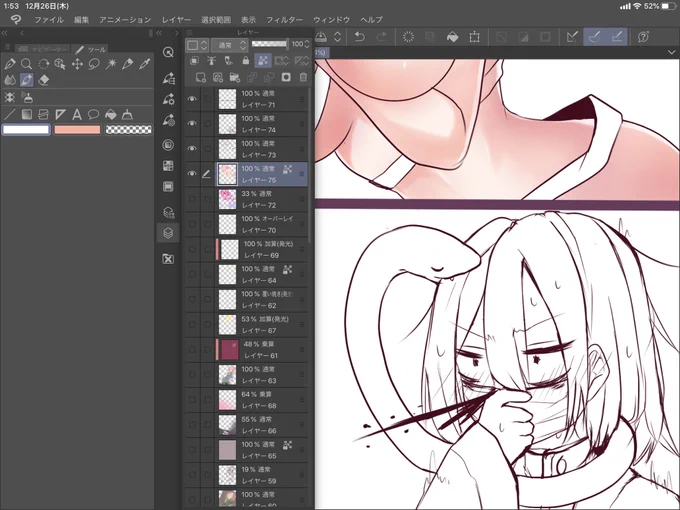The image size is (680, 510).
Task: Open the layer palette hamburger menu
Action: [x=189, y=33]
